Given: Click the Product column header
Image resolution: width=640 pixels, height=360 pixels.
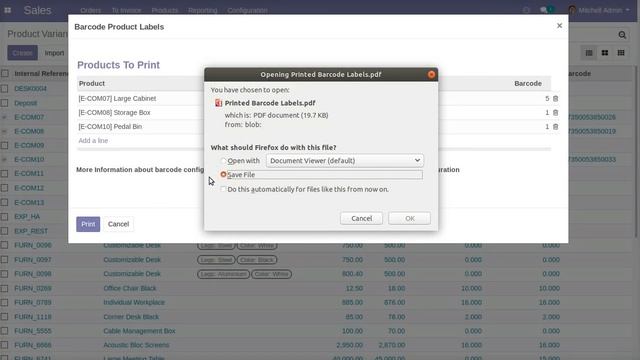Looking at the screenshot, I should (x=92, y=83).
